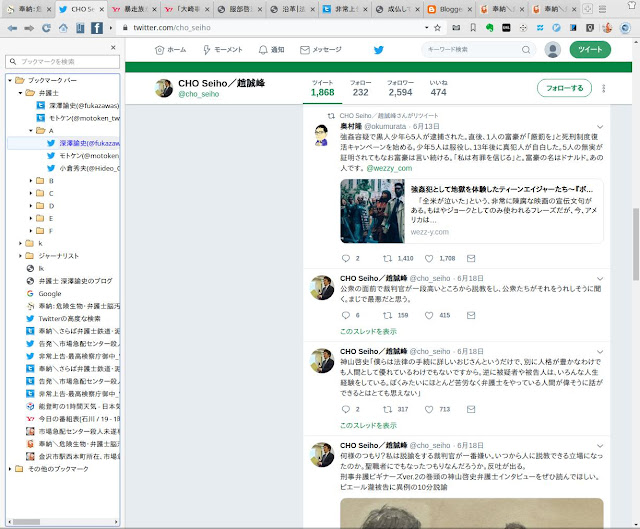Open the モーメント item in Twitter navigation

(x=223, y=50)
